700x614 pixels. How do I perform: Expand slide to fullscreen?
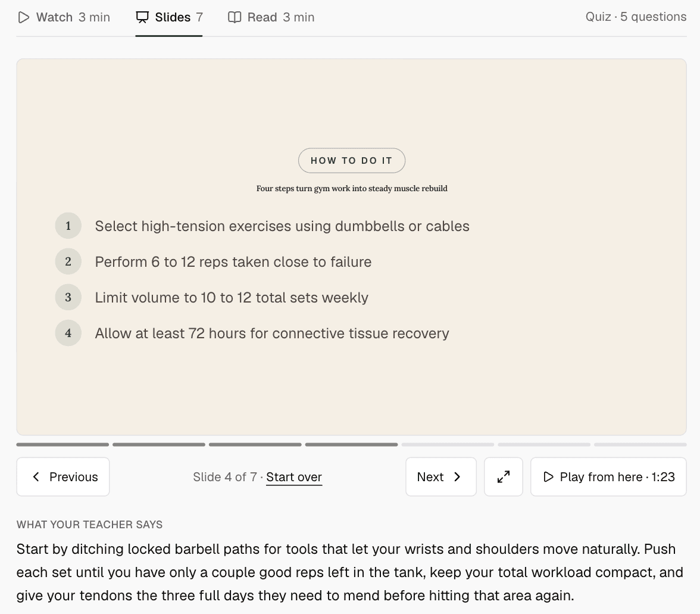[x=504, y=477]
